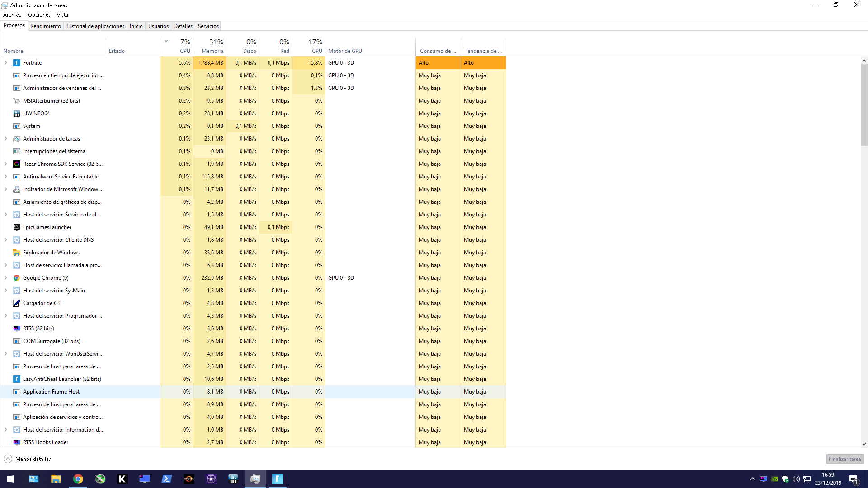The height and width of the screenshot is (488, 868).
Task: Click the Explorador de Windows folder icon
Action: coord(17,253)
